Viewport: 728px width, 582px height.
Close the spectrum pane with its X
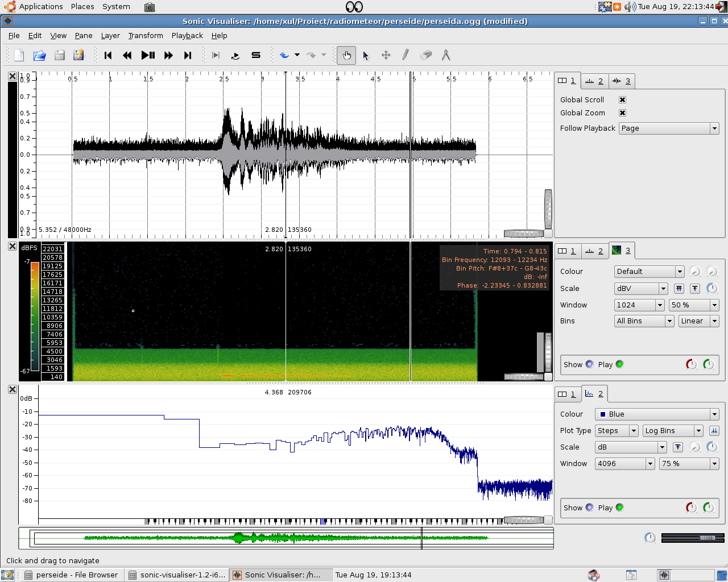point(12,389)
